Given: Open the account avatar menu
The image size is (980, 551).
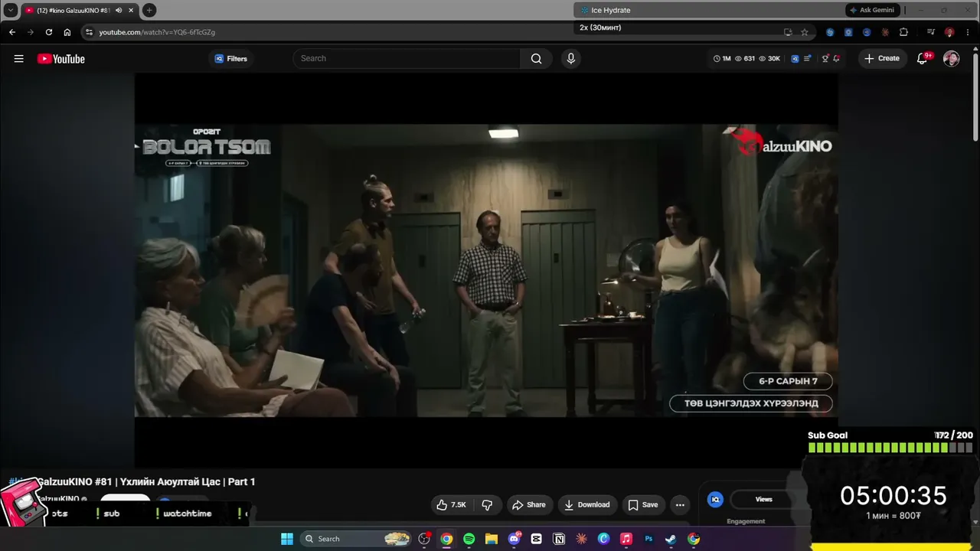Looking at the screenshot, I should [x=951, y=59].
